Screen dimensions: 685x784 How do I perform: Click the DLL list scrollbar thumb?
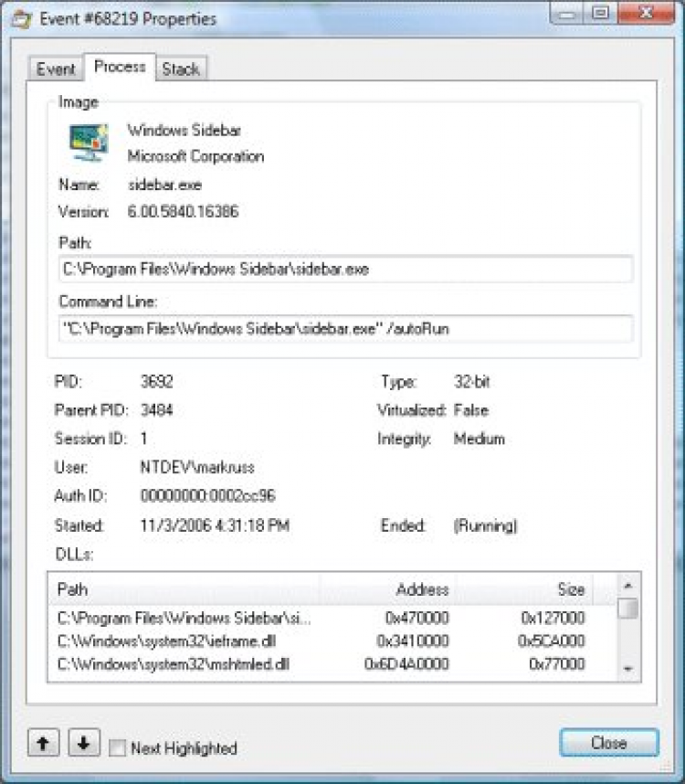pos(628,609)
